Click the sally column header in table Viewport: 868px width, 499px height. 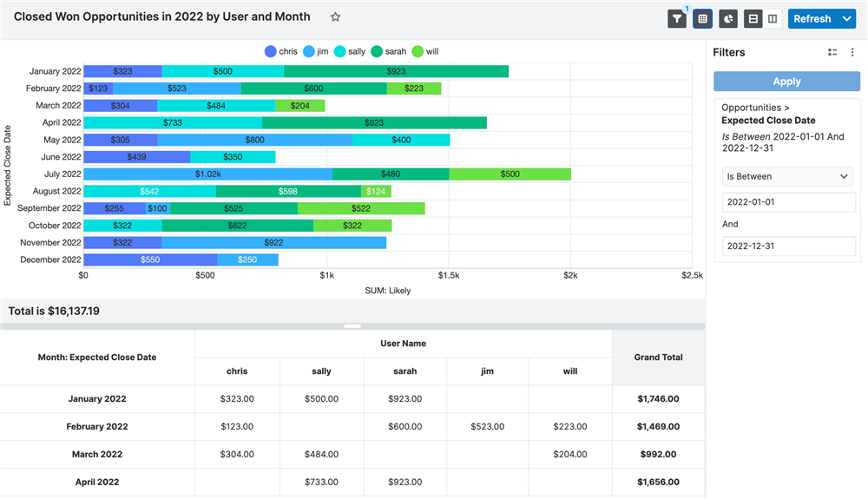coord(321,371)
